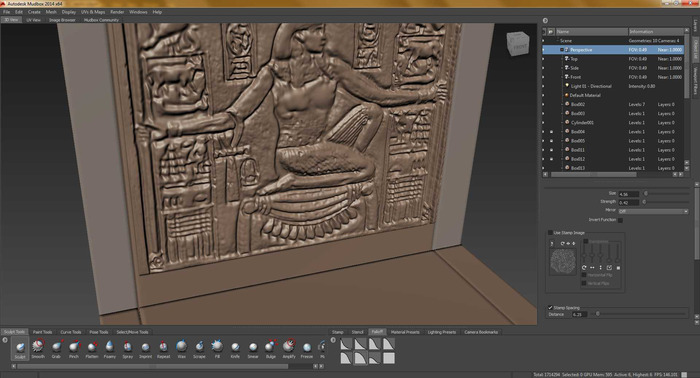Enable the Vertical Flip checkbox
This screenshot has width=700, height=378.
(x=584, y=283)
